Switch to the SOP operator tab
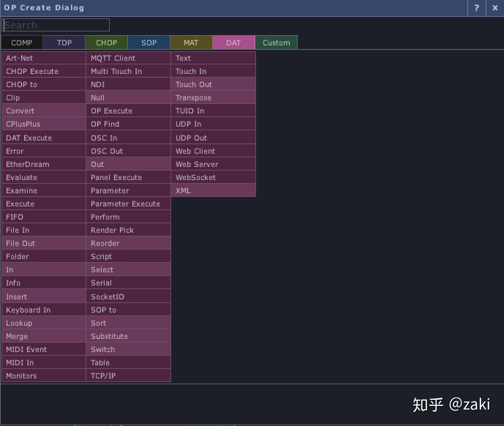Viewport: 504px width, 426px height. coord(149,42)
